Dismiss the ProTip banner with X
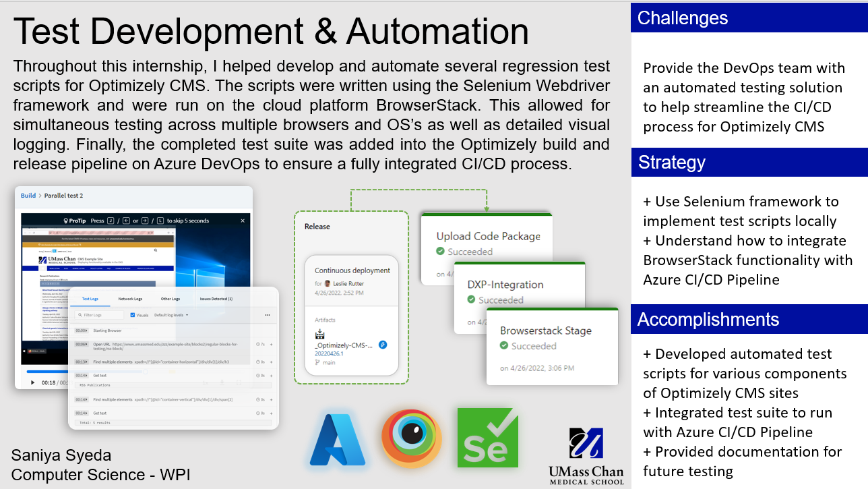Viewport: 868px width, 489px height. pos(243,221)
